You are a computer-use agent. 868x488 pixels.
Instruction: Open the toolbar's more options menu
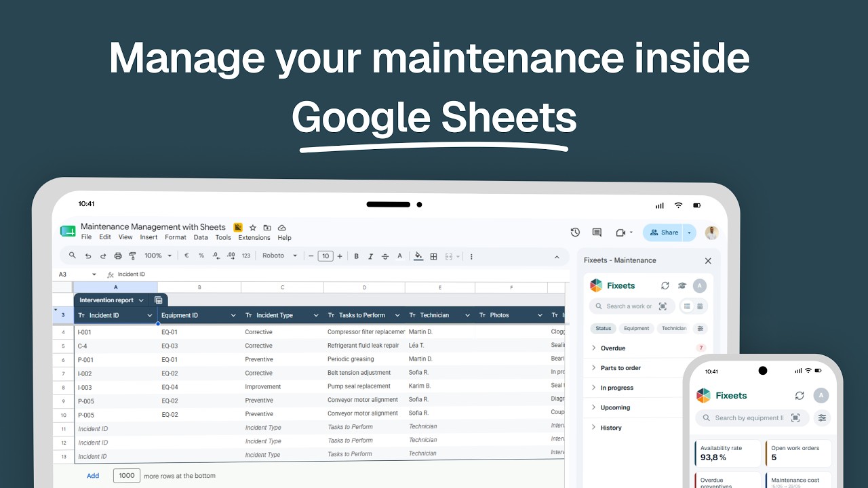[471, 256]
